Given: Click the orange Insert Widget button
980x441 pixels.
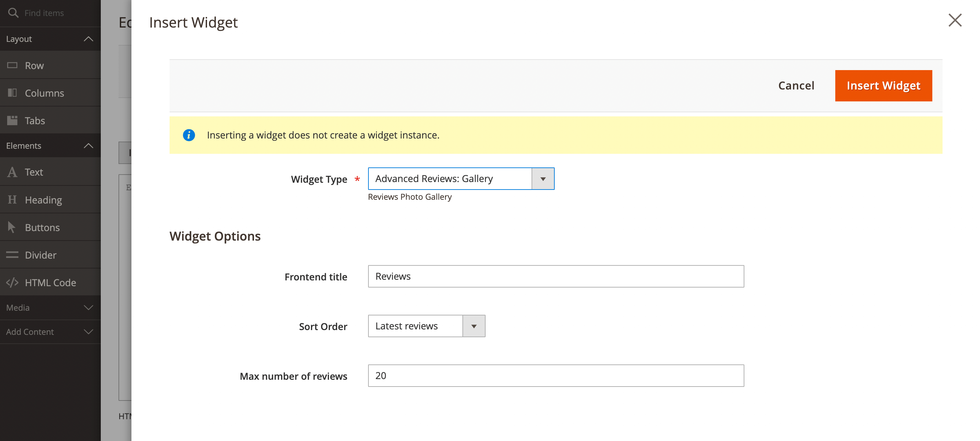Looking at the screenshot, I should [883, 85].
